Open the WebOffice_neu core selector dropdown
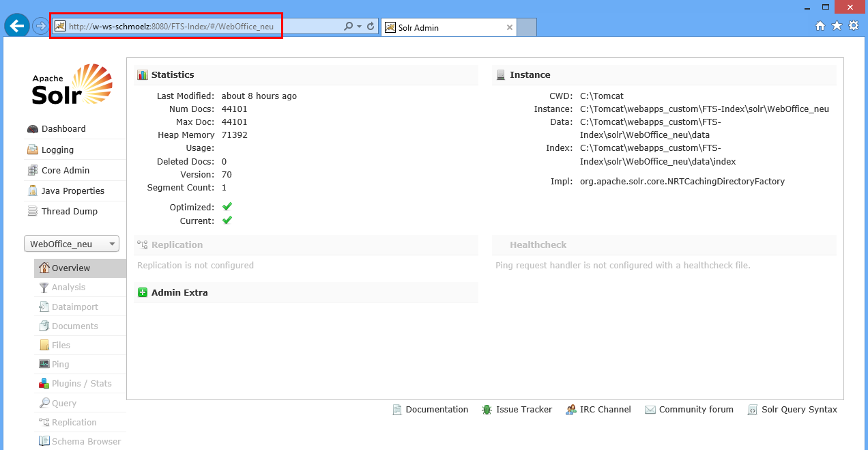This screenshot has height=450, width=868. point(71,243)
